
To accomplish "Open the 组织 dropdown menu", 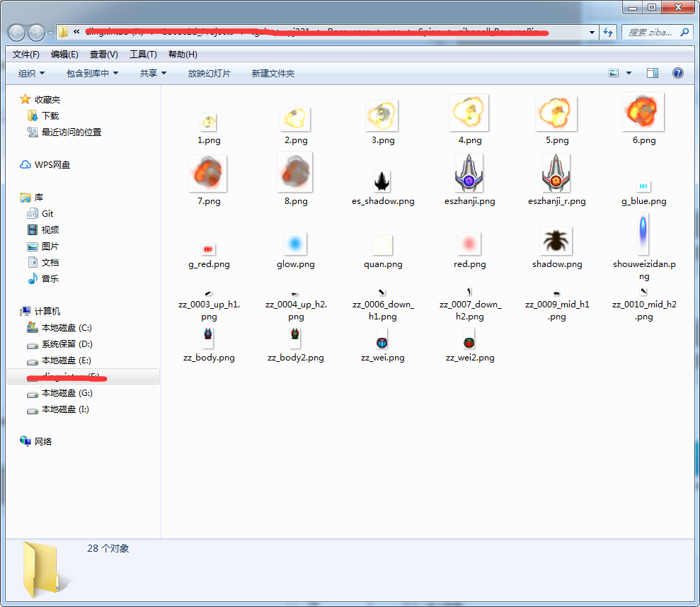I will (31, 72).
